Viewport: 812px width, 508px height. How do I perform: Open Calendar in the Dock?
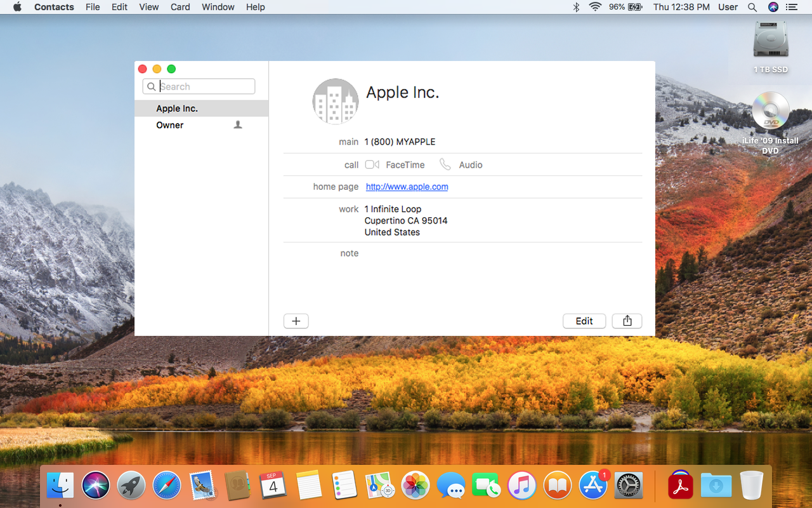click(x=273, y=486)
